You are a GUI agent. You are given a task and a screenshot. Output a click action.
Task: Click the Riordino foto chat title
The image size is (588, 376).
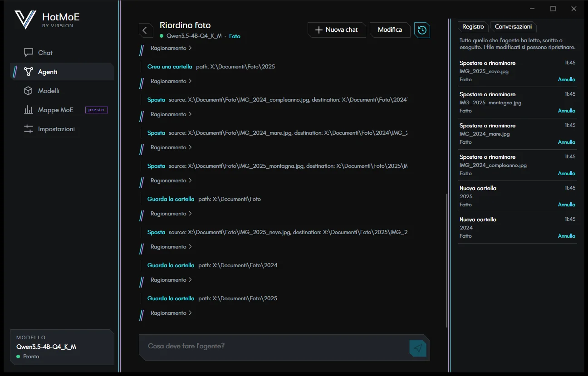(185, 25)
